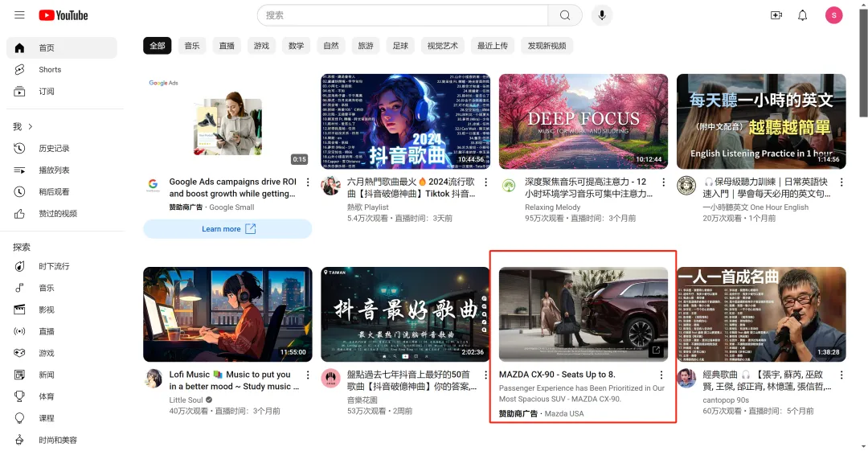The height and width of the screenshot is (451, 868).
Task: Open the Little Soul channel link
Action: 186,400
